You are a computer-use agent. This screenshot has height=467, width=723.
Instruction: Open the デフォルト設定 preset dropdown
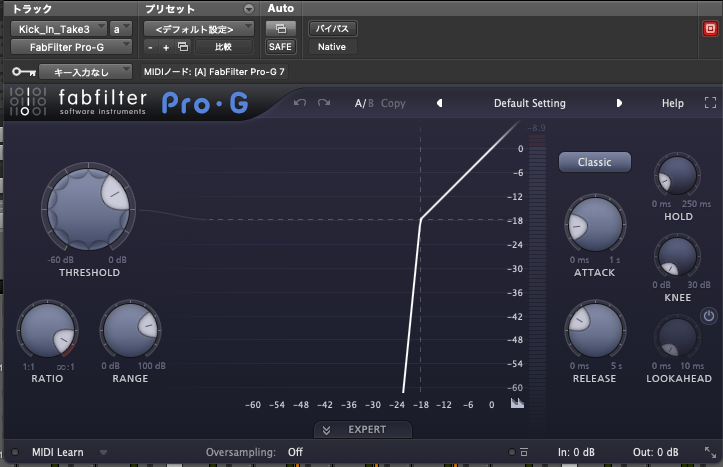click(x=199, y=29)
